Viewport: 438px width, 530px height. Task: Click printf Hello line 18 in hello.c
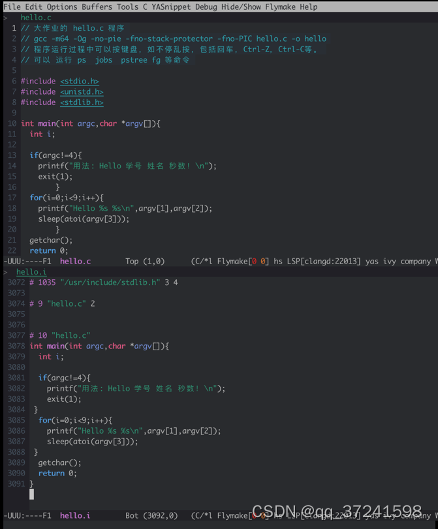[x=125, y=209]
